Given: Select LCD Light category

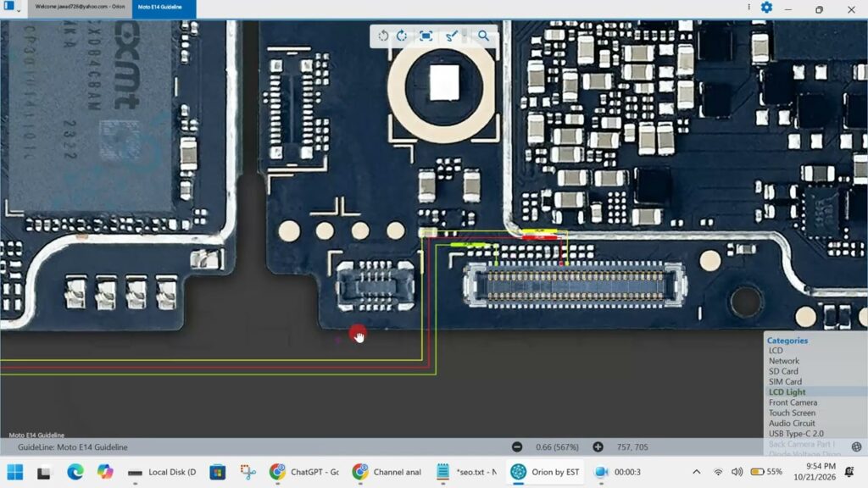Looking at the screenshot, I should [x=787, y=391].
